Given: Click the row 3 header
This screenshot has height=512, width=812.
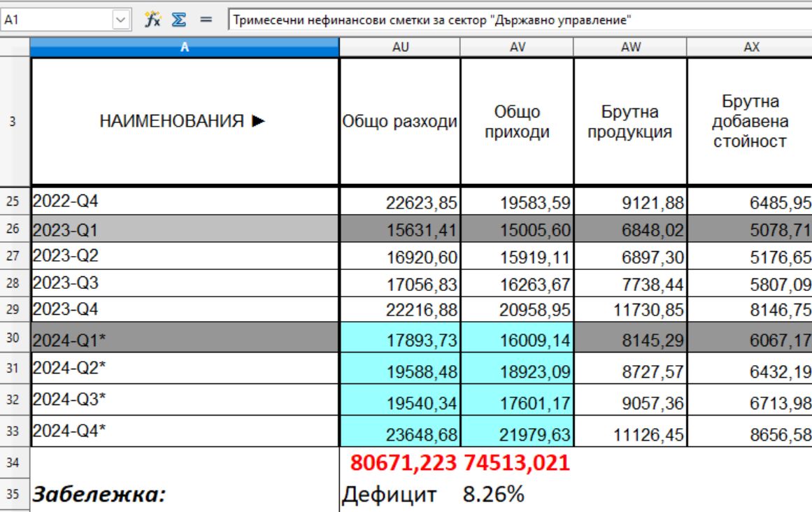Looking at the screenshot, I should tap(14, 122).
